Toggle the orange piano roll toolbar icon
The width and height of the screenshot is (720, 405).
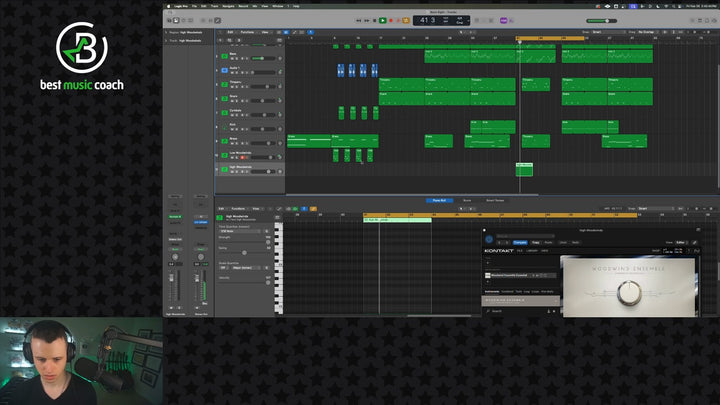pyautogui.click(x=313, y=209)
